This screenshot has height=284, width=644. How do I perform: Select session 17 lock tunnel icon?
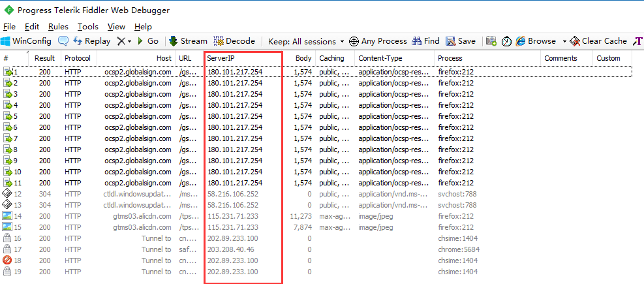7,249
